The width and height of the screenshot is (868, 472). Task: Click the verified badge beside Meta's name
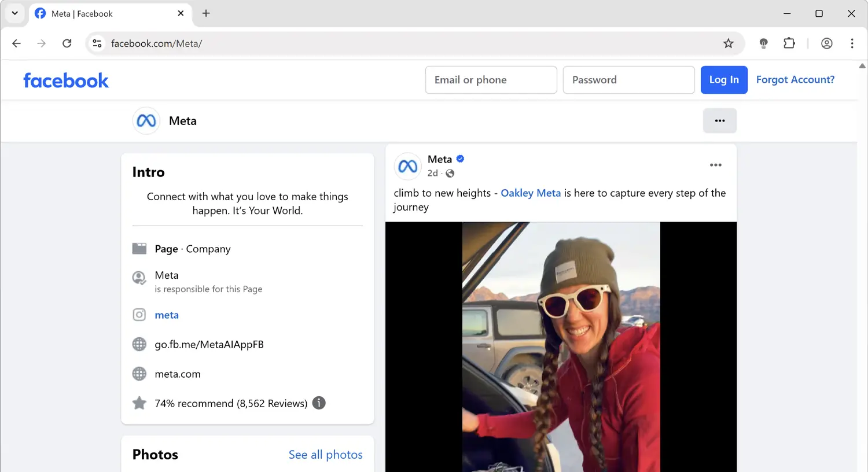click(459, 158)
